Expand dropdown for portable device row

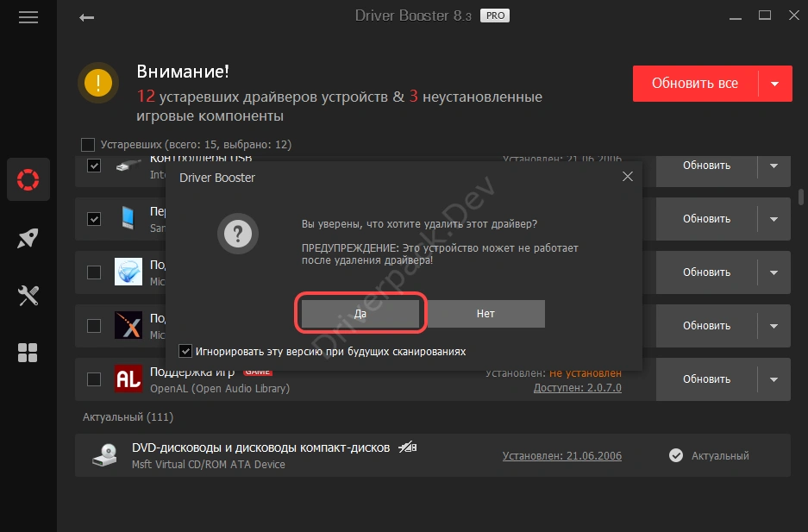(774, 219)
